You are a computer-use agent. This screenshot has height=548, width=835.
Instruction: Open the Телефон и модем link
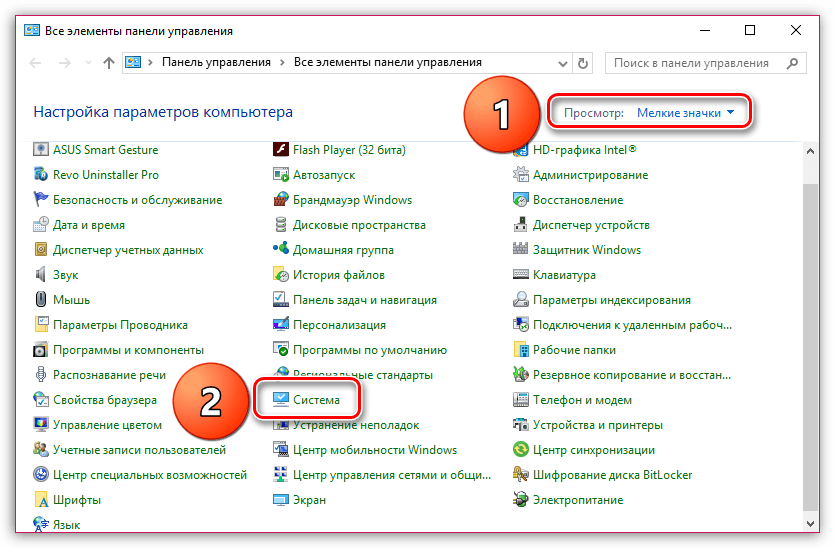pos(582,400)
